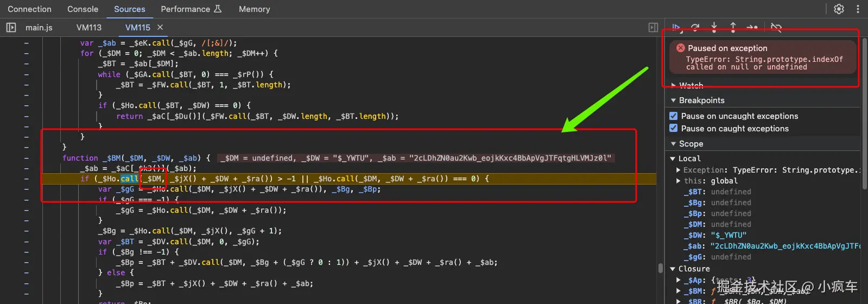Image resolution: width=868 pixels, height=304 pixels.
Task: Collapse the Closure scope group
Action: click(673, 269)
